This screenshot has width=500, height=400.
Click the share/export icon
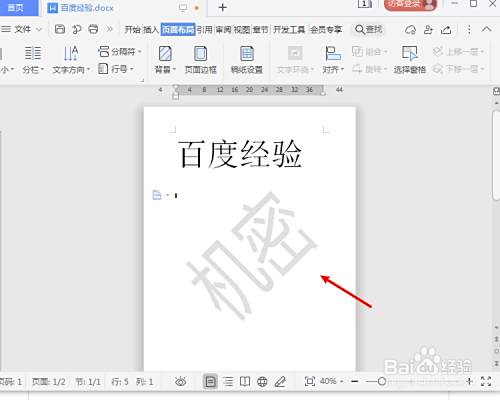(x=446, y=30)
